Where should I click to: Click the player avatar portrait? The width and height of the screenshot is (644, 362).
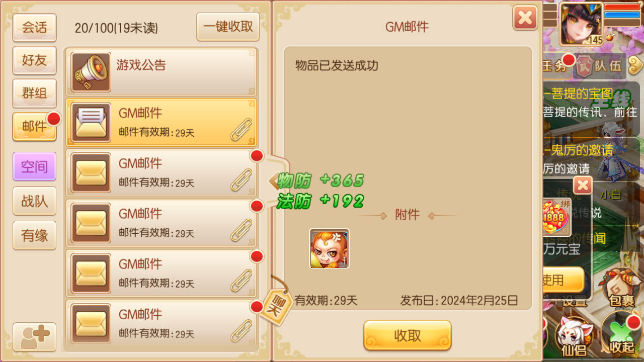tap(581, 24)
